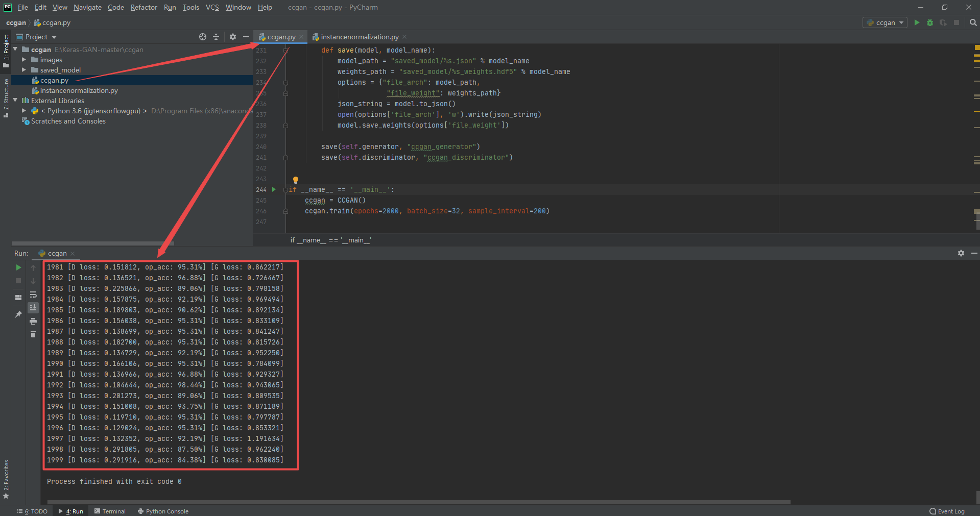Click Project panel horizontal scrollbar
Screen dimensions: 980x516
pyautogui.click(x=93, y=243)
